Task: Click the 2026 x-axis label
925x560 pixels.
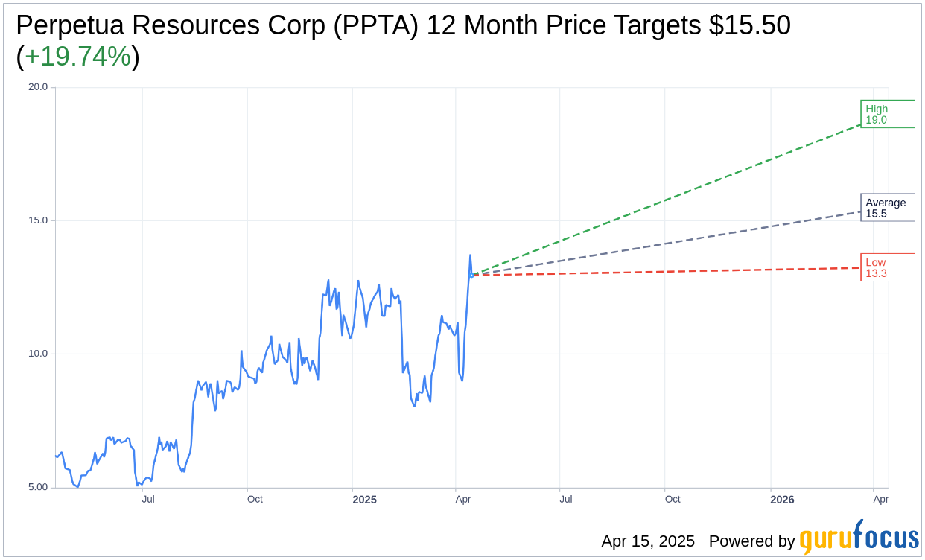Action: click(x=782, y=500)
